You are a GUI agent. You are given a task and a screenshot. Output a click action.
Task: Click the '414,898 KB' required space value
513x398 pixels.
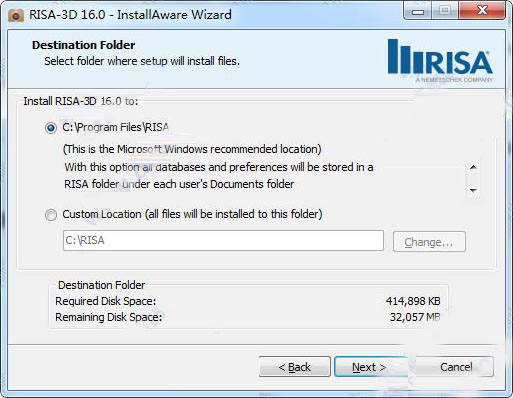coord(413,301)
